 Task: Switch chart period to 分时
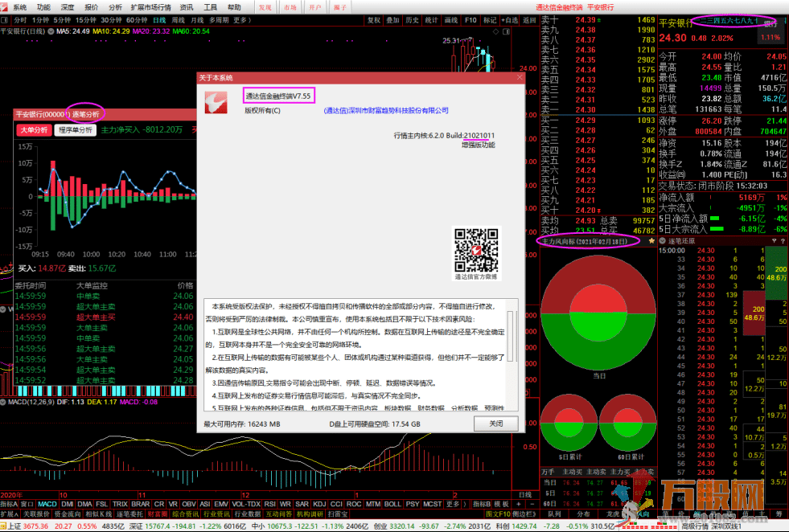[x=20, y=20]
